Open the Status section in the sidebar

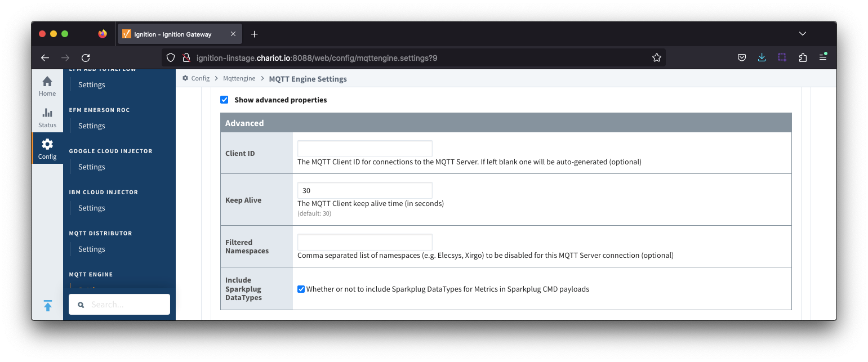(47, 118)
